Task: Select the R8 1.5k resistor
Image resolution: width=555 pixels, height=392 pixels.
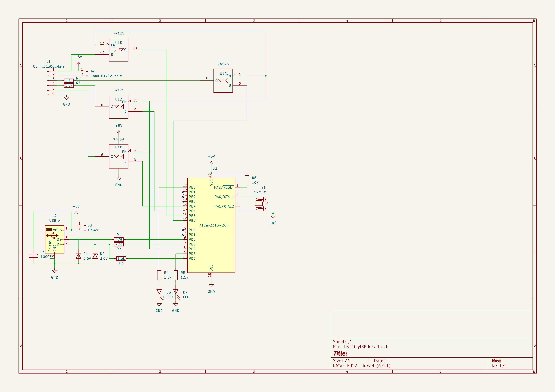Action: pyautogui.click(x=69, y=86)
